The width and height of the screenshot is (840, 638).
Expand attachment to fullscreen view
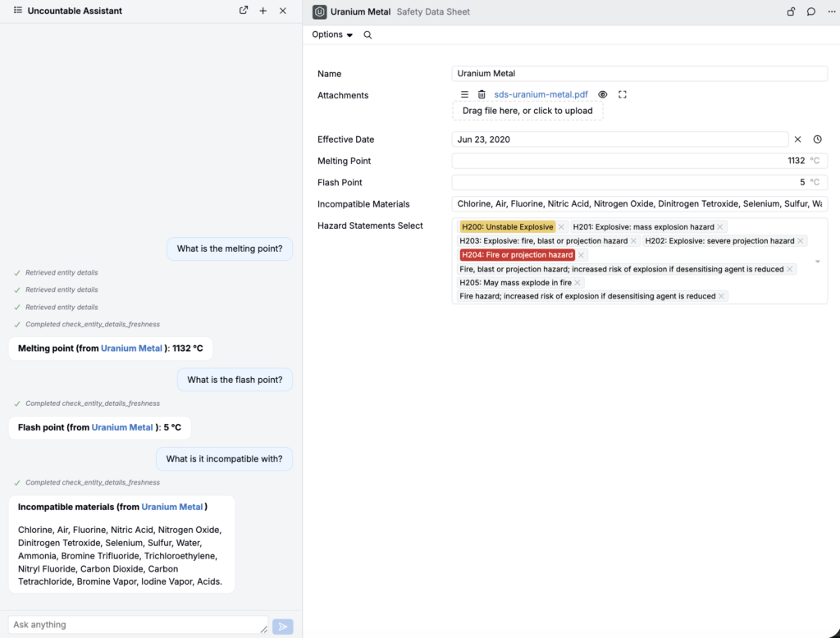623,94
